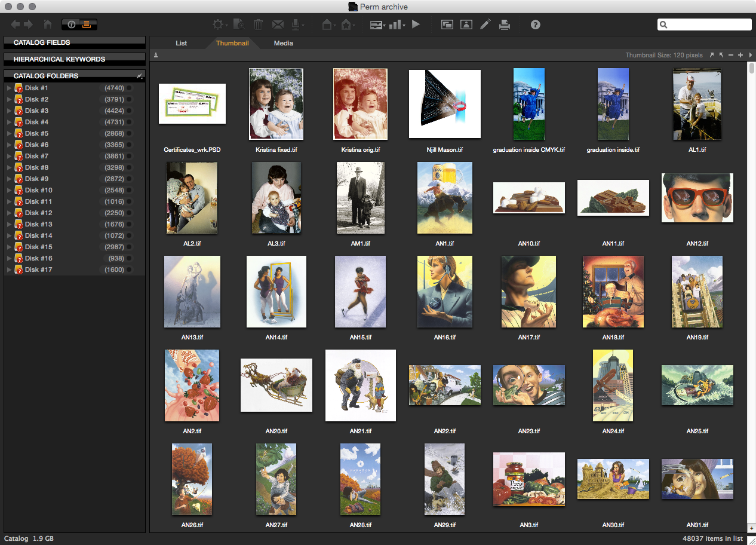
Task: Toggle the filter dot next to Disk #5
Action: [130, 134]
